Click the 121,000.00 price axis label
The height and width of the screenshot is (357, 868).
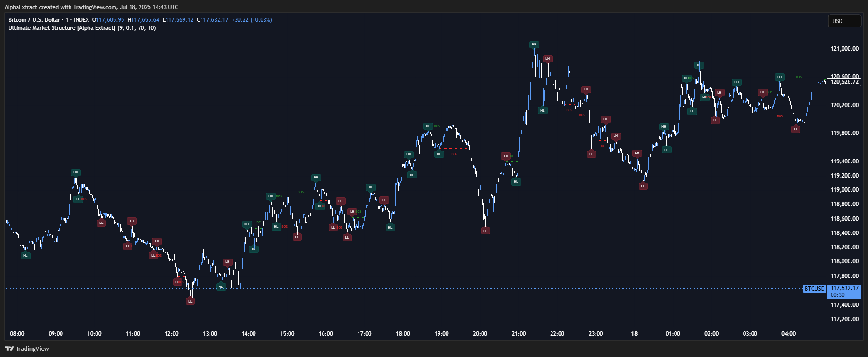(844, 49)
